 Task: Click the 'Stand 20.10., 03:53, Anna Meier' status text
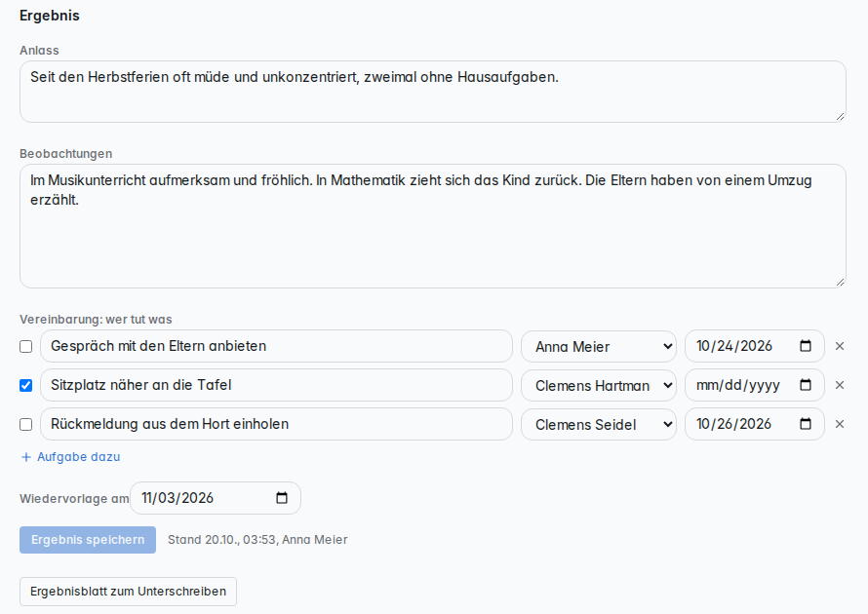257,540
